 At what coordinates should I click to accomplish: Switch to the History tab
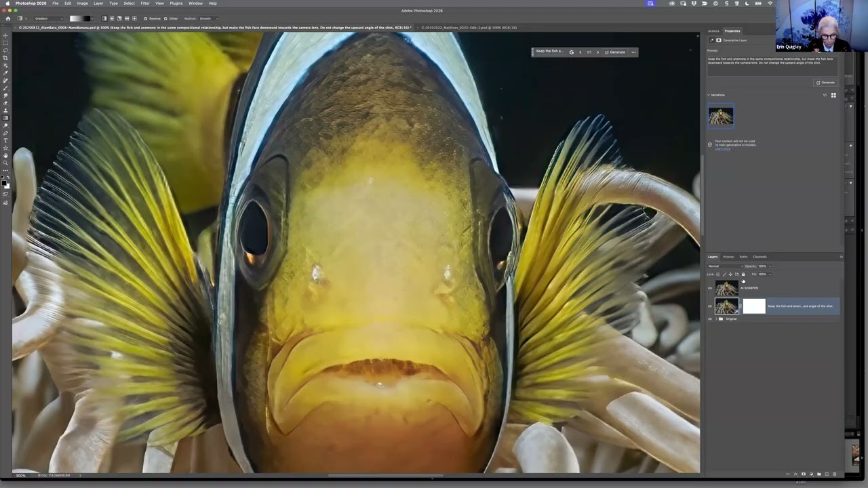click(x=728, y=257)
